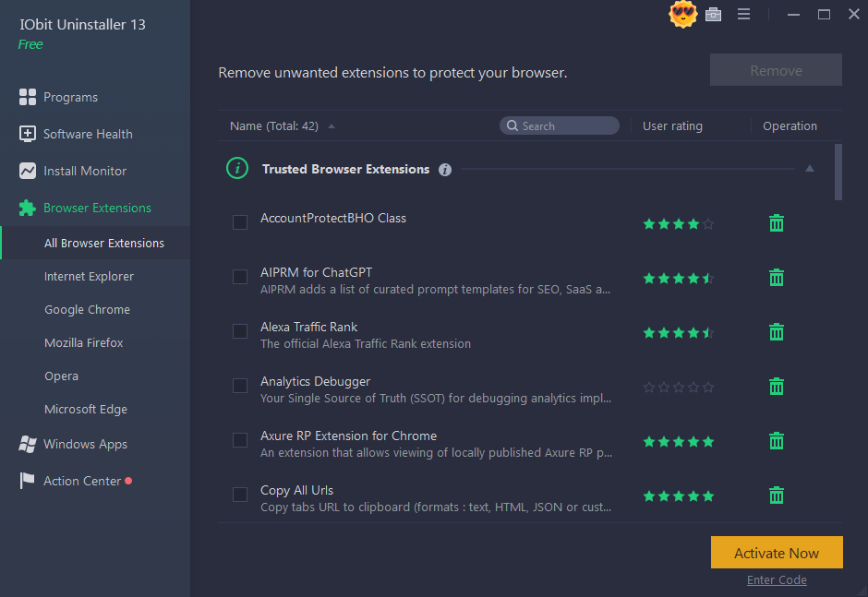Check the Copy All Urls checkbox
This screenshot has width=868, height=597.
click(240, 494)
